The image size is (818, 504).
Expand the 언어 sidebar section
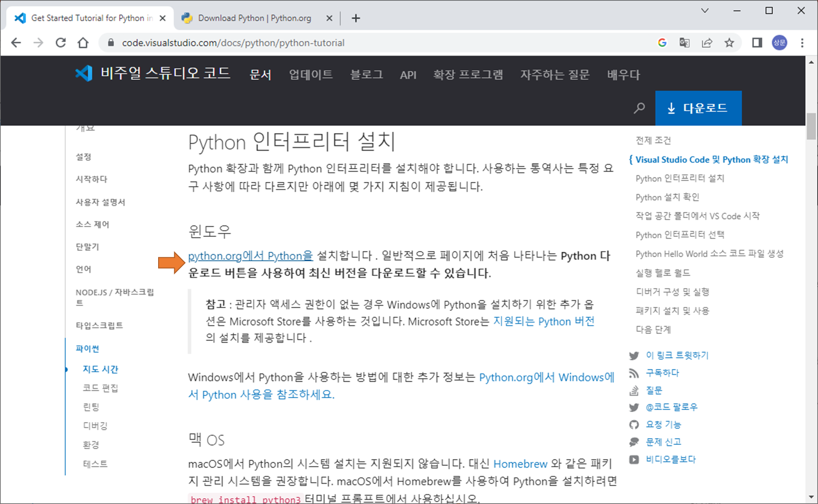point(83,269)
